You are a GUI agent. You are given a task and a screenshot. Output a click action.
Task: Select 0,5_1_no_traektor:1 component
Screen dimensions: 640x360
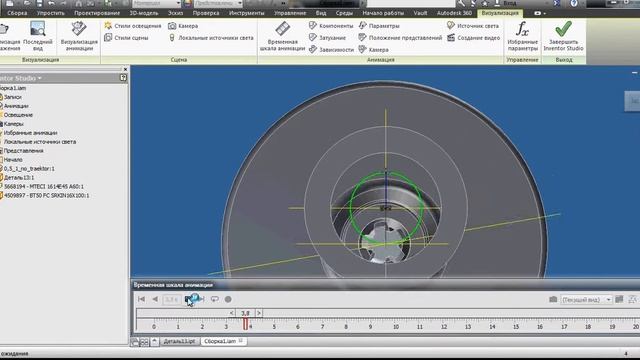click(28, 169)
